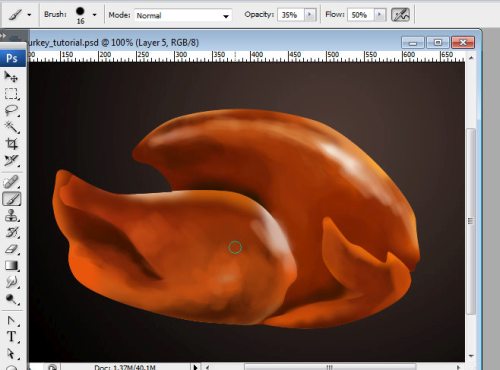Select the Move tool
Viewport: 500px width, 370px height.
coord(11,77)
